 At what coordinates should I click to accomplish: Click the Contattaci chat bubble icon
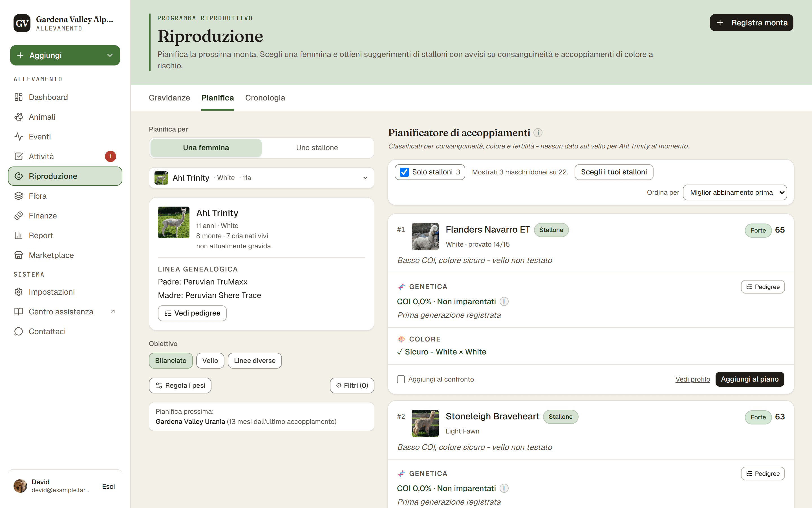click(x=18, y=332)
